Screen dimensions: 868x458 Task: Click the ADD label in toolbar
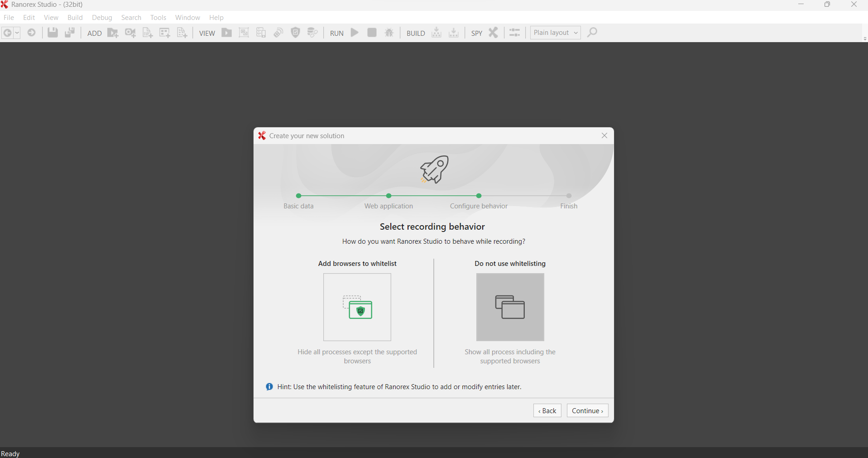(94, 34)
